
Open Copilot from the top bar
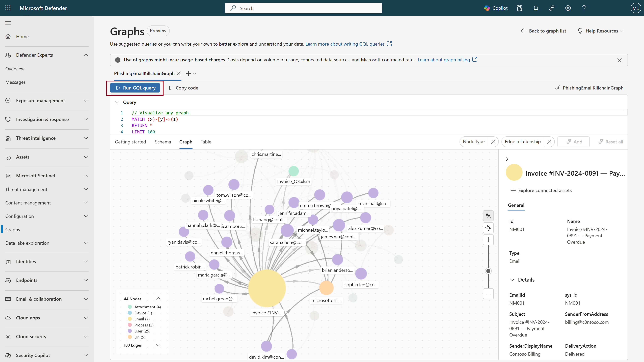496,8
